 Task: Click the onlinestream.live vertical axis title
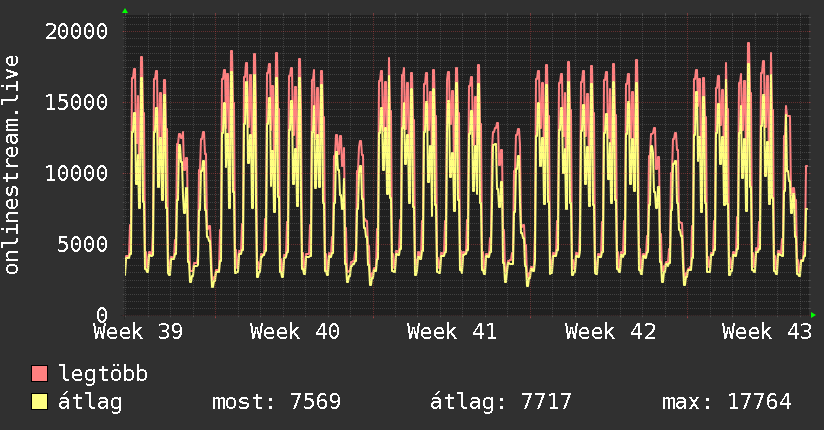[11, 165]
